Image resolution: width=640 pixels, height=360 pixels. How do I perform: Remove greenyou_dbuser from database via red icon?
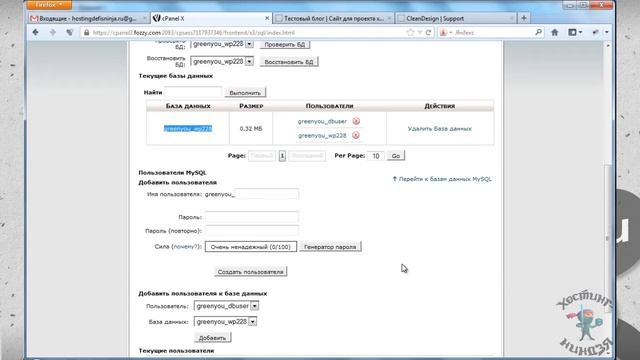coord(356,121)
